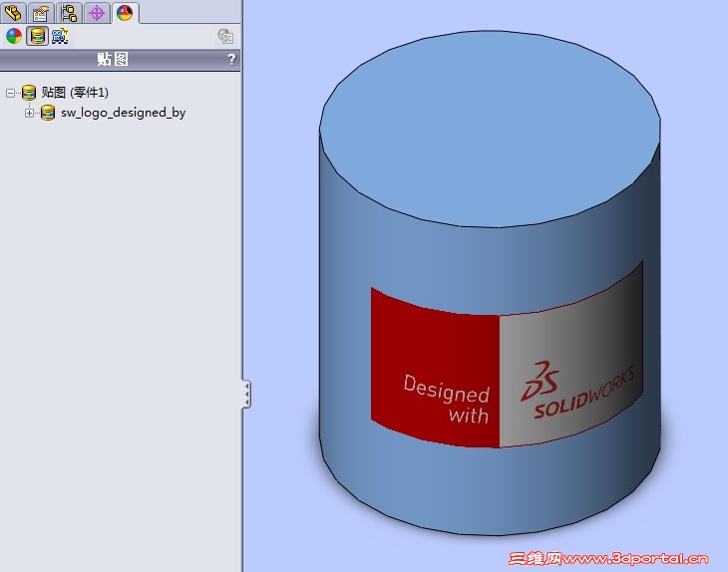Open help with the question mark
Screen dimensions: 728x572
coord(231,60)
